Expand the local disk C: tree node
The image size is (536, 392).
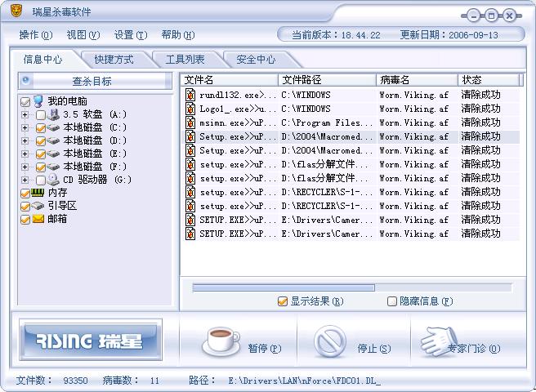tap(25, 128)
